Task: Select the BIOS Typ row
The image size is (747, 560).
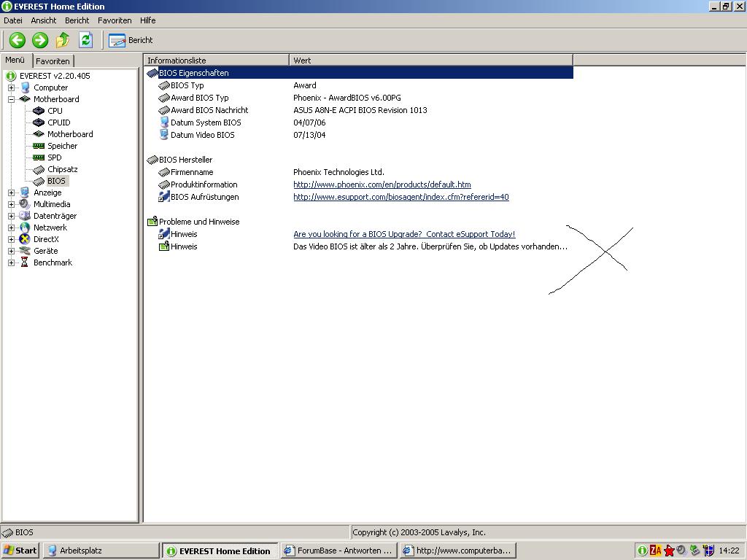Action: pyautogui.click(x=359, y=85)
